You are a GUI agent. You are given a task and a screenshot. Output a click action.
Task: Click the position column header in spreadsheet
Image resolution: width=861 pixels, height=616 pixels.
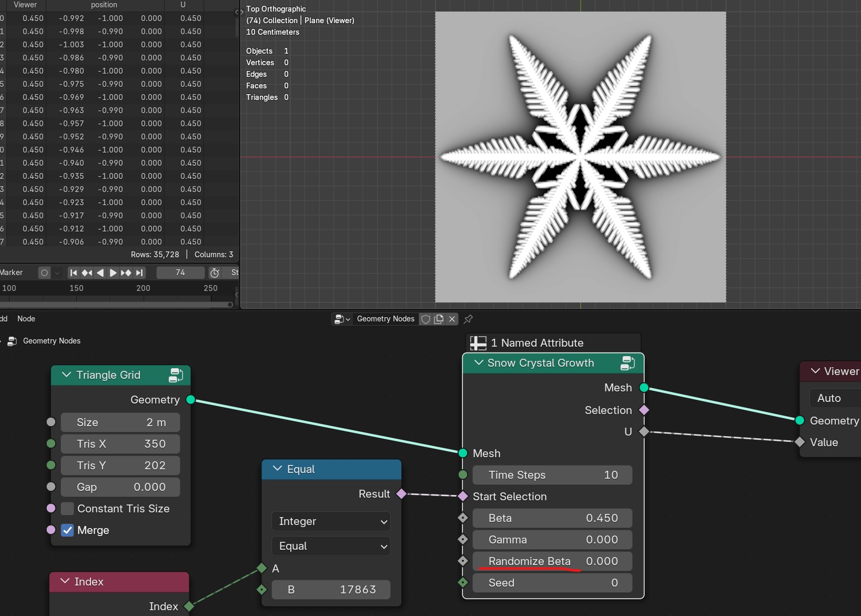click(104, 5)
